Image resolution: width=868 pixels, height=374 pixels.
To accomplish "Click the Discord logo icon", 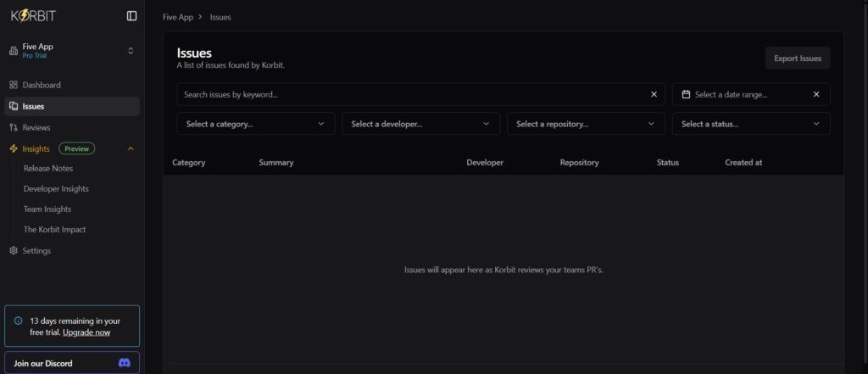I will 125,363.
